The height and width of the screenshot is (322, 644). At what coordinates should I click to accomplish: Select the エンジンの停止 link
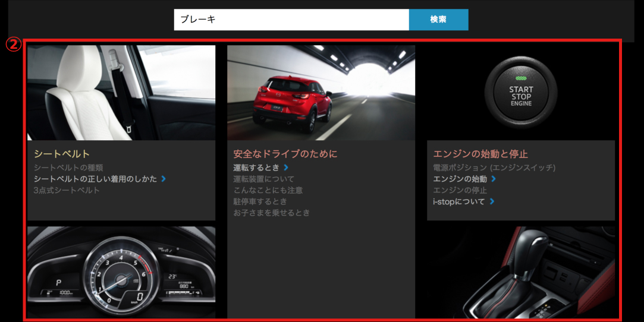(x=460, y=190)
